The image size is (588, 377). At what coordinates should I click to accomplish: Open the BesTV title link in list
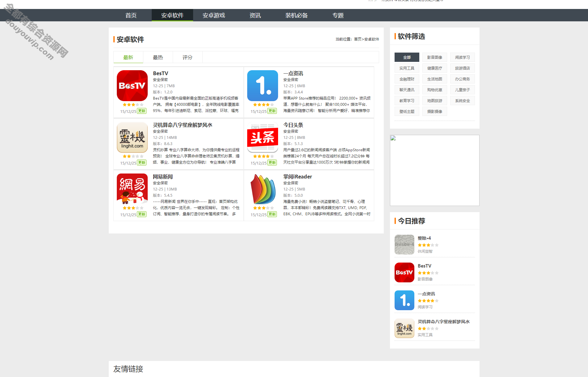point(161,73)
